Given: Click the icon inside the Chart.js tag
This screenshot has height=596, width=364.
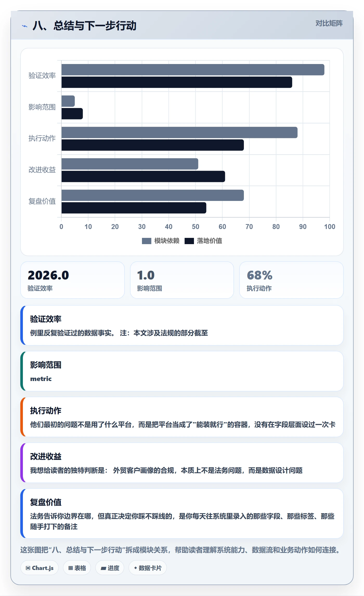Looking at the screenshot, I should point(28,568).
